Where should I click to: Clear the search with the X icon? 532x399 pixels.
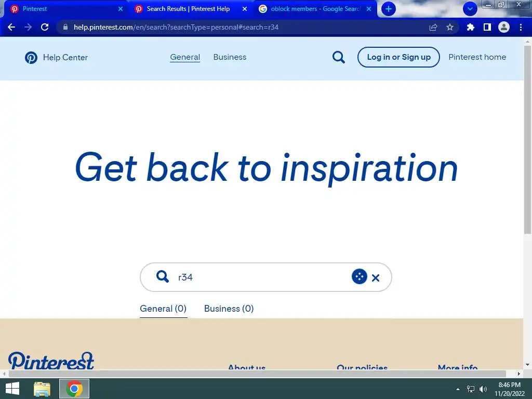376,278
